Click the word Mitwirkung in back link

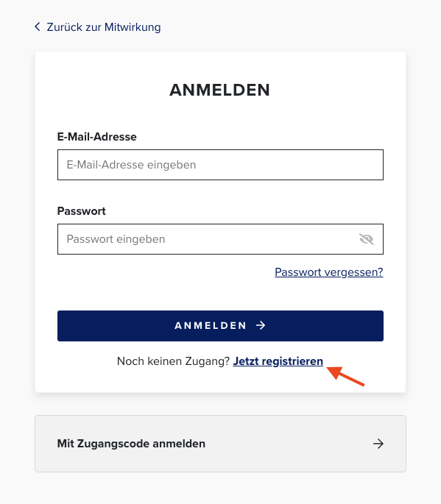(x=133, y=27)
